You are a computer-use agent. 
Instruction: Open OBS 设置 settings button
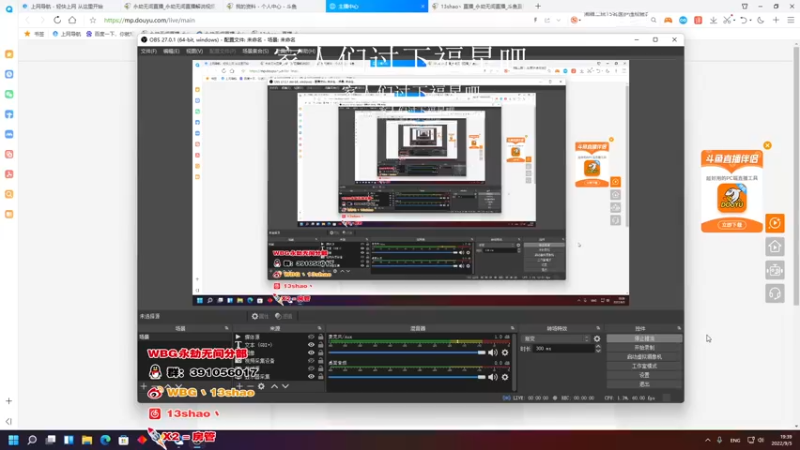click(x=644, y=375)
